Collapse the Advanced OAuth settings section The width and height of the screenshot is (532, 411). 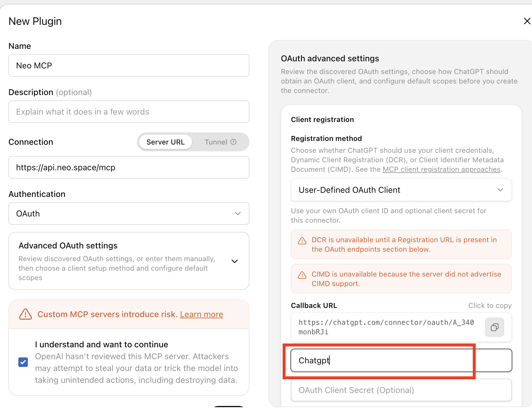[x=235, y=261]
